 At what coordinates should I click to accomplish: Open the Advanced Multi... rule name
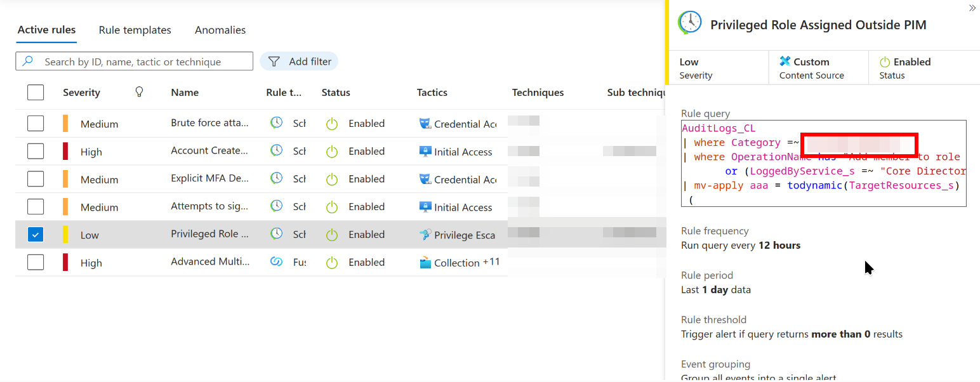click(x=210, y=261)
